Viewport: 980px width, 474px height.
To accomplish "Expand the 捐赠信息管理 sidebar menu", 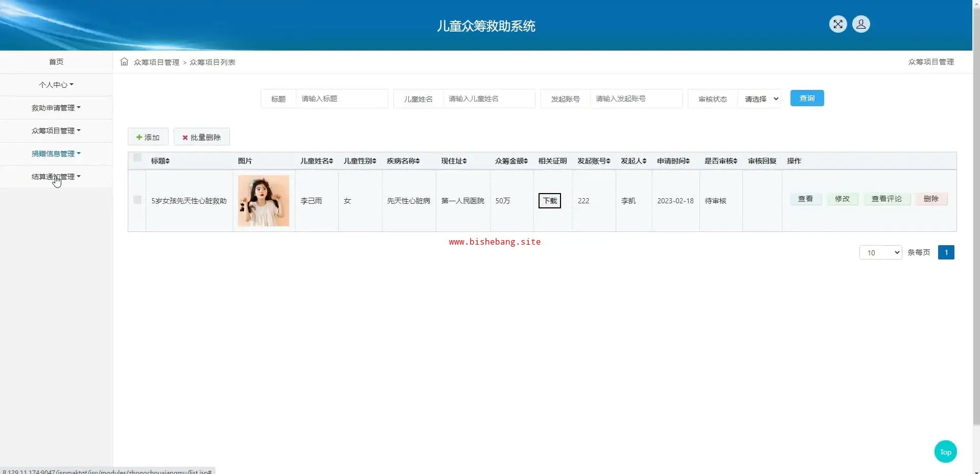I will coord(56,154).
